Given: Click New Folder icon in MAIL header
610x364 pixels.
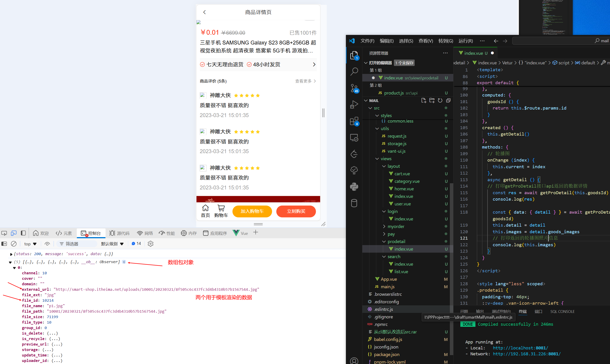Looking at the screenshot, I should (432, 101).
